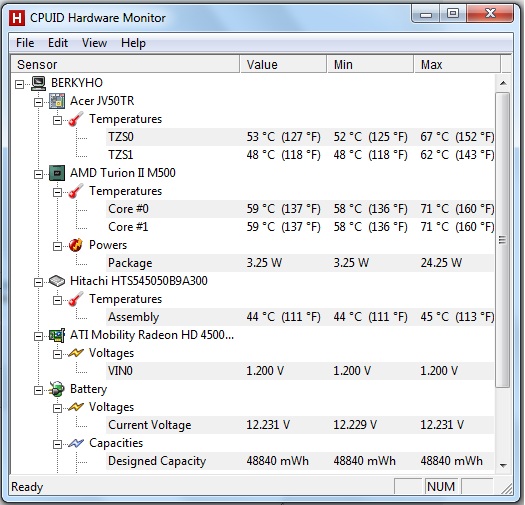Click the NUM indicator in status bar
Viewport: 525px width, 505px height.
[441, 487]
